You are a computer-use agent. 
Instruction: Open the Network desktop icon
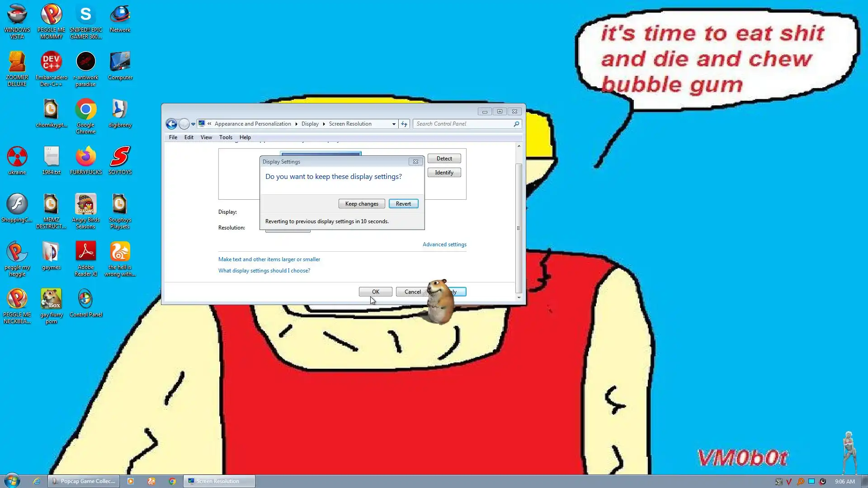click(120, 15)
